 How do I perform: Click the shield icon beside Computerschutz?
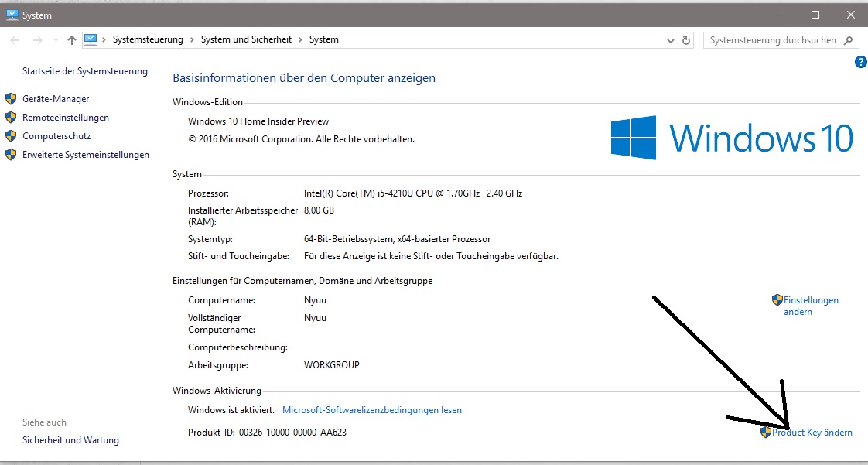(x=11, y=136)
